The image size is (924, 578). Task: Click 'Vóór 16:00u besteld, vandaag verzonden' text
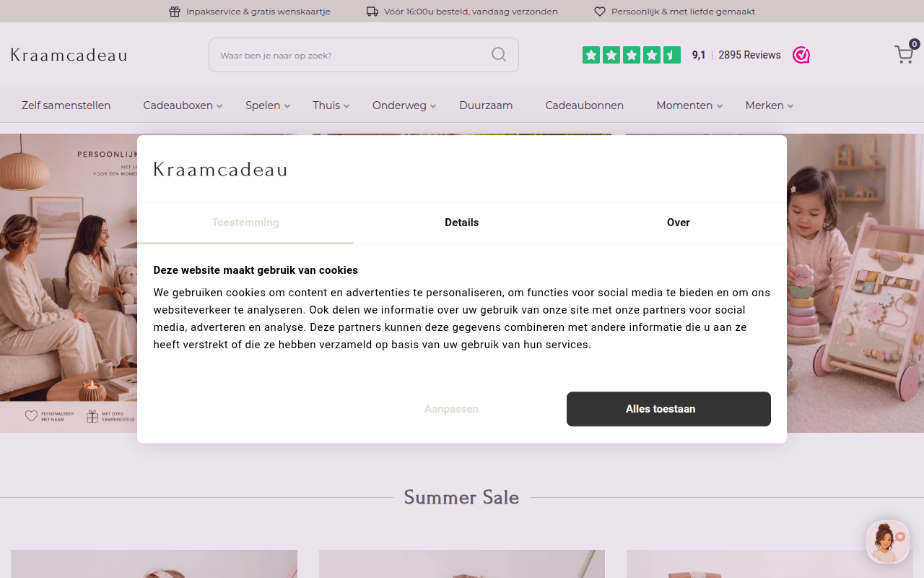[x=471, y=12]
